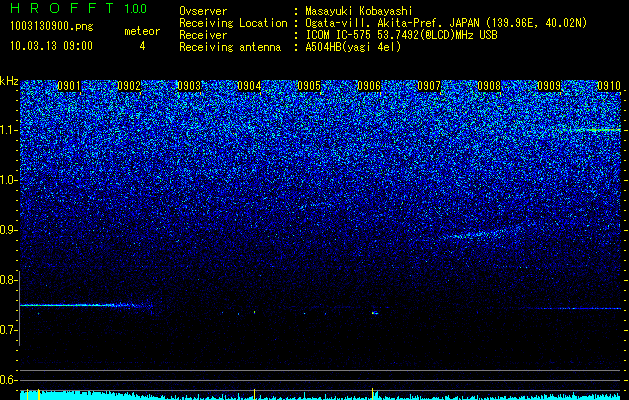The width and height of the screenshot is (629, 400).
Task: Click the 0901 time marker
Action: [69, 86]
